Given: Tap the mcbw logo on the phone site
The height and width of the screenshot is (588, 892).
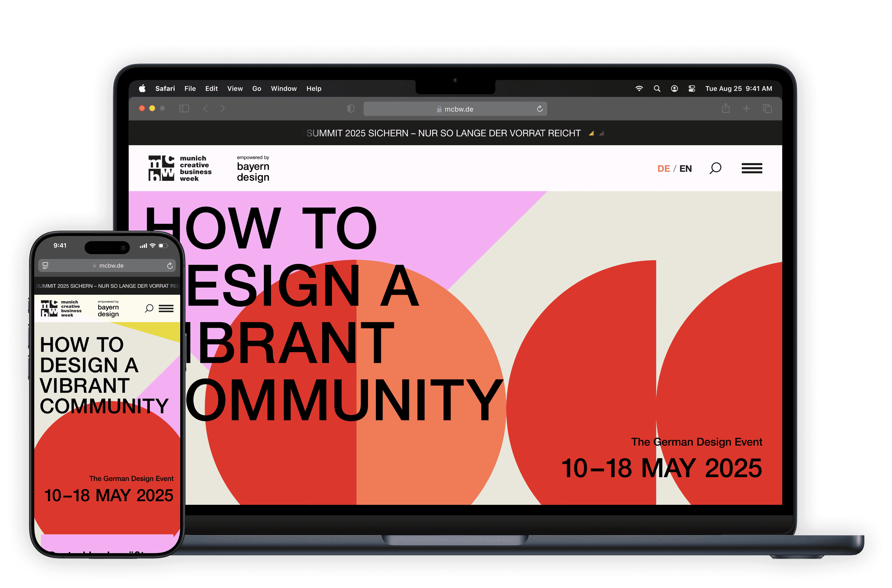Looking at the screenshot, I should click(61, 308).
